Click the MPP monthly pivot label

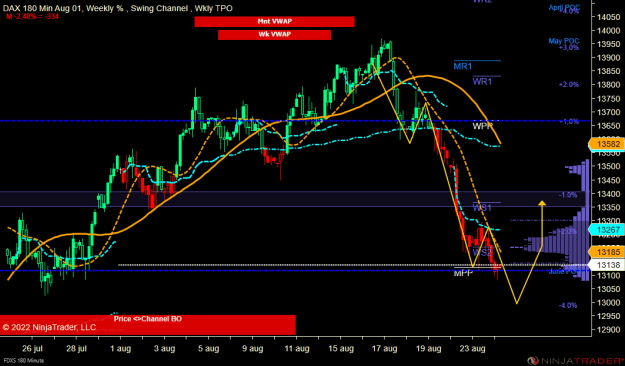(x=463, y=273)
